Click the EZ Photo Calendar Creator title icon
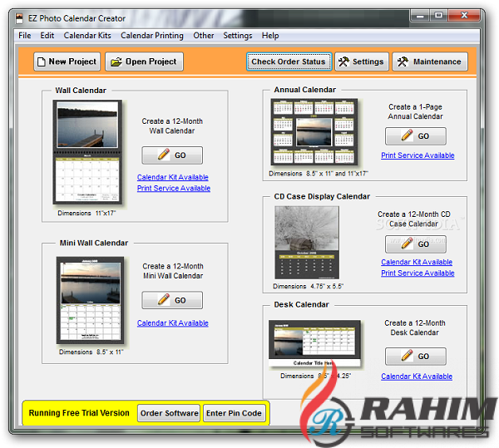Image resolution: width=499 pixels, height=448 pixels. (x=20, y=18)
